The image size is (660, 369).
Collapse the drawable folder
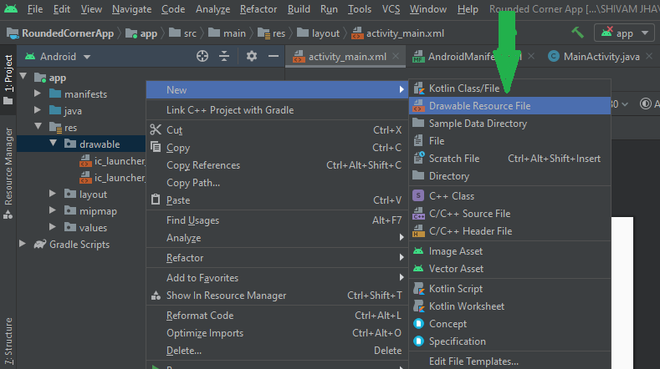click(x=53, y=143)
